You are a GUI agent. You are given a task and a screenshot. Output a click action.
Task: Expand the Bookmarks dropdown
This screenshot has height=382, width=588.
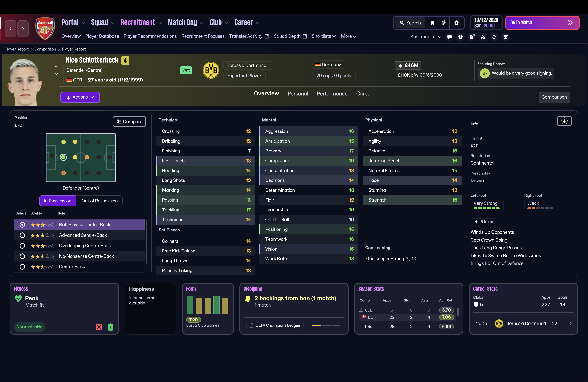tap(426, 37)
